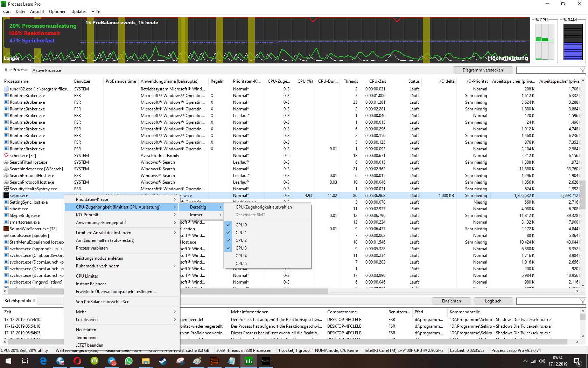Click JETZT beenden in context menu
The image size is (588, 368).
tap(121, 345)
